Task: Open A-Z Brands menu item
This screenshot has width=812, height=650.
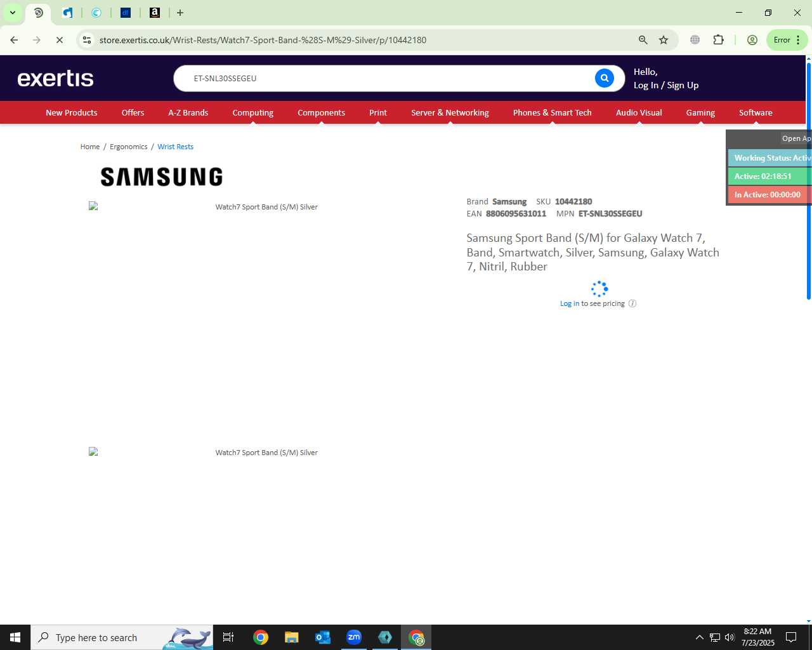Action: click(188, 112)
